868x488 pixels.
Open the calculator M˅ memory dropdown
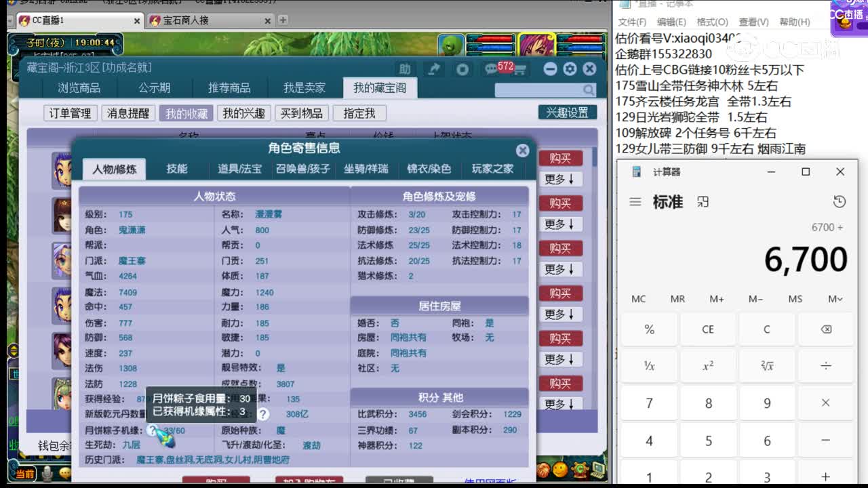pos(835,299)
